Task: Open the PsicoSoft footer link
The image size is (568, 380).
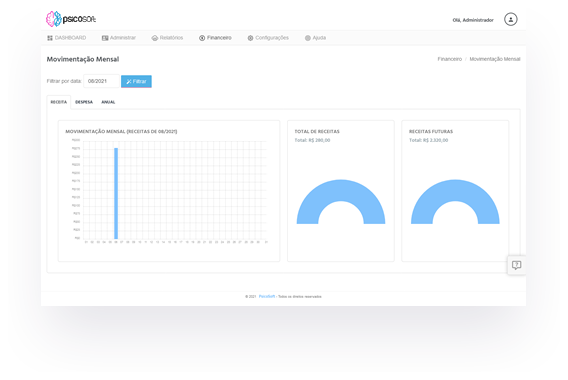Action: pyautogui.click(x=267, y=296)
